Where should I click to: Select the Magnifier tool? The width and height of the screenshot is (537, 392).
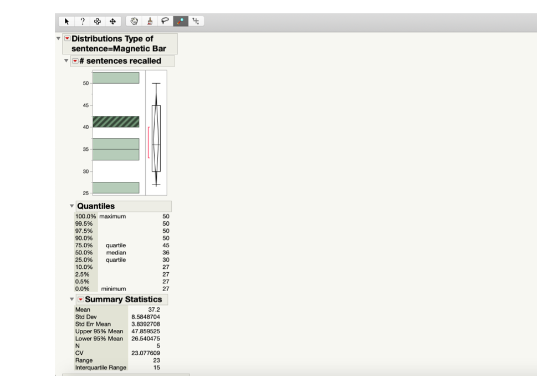(180, 21)
